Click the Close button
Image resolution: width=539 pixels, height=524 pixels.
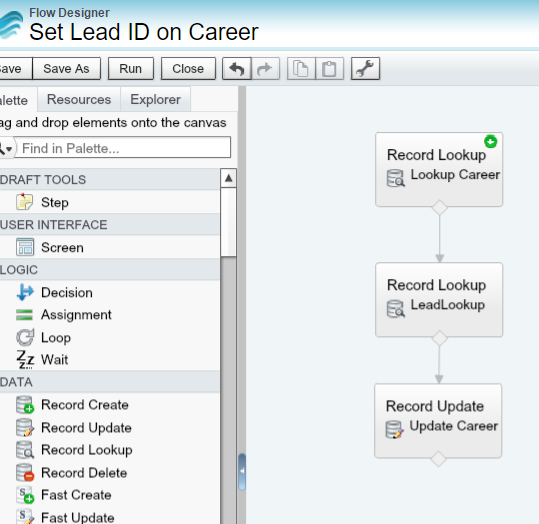click(188, 69)
